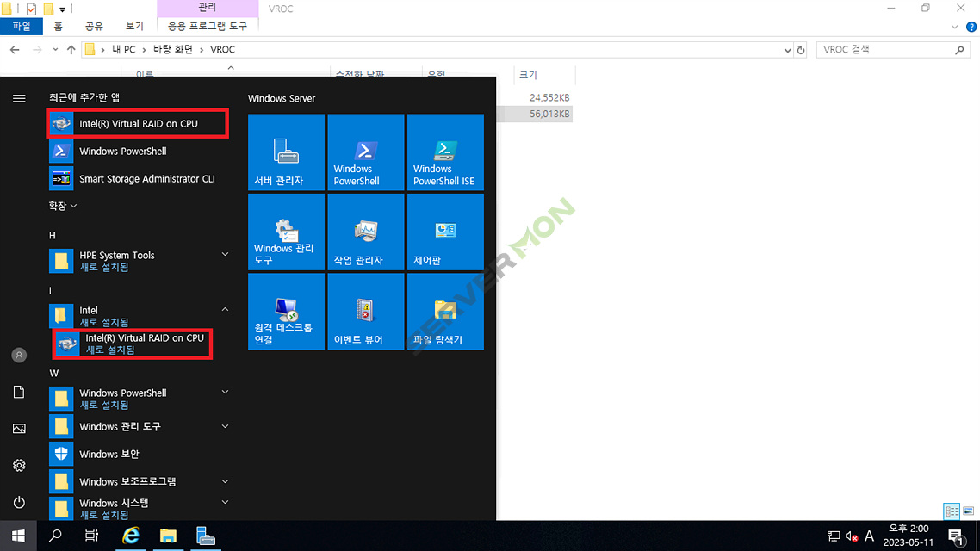Switch to large icons view button
Viewport: 980px width, 551px height.
point(969,511)
